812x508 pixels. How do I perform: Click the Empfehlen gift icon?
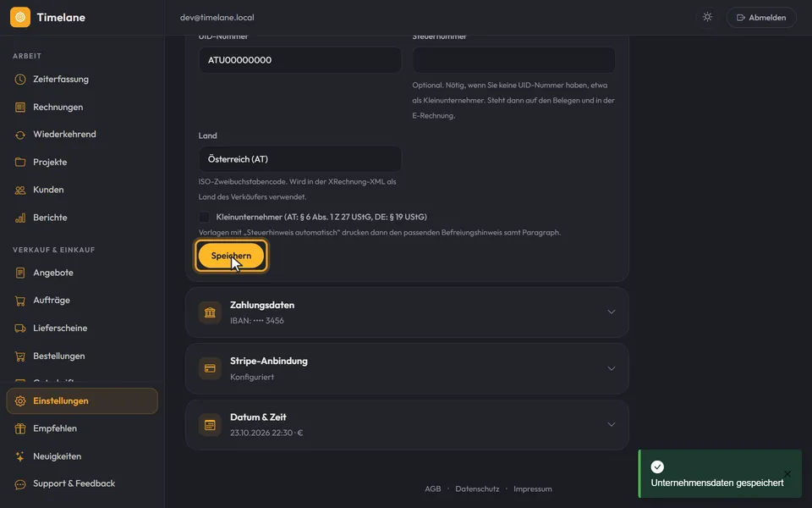[x=20, y=428]
